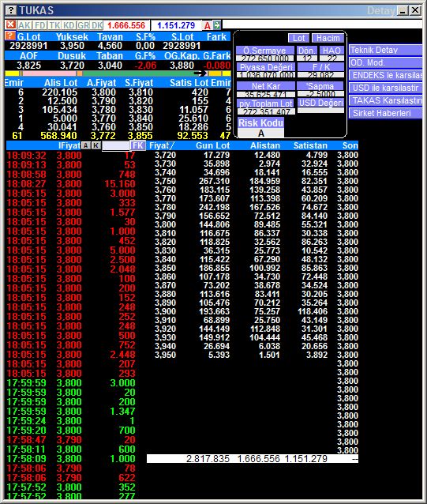This screenshot has width=427, height=504.
Task: Click the red value 1.666.556 in toolbar
Action: 126,25
